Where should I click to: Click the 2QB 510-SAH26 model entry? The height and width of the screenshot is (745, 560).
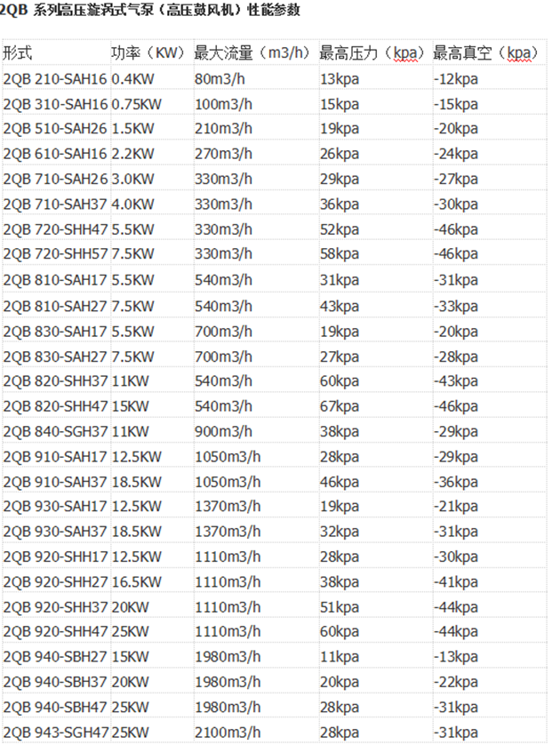coord(55,129)
